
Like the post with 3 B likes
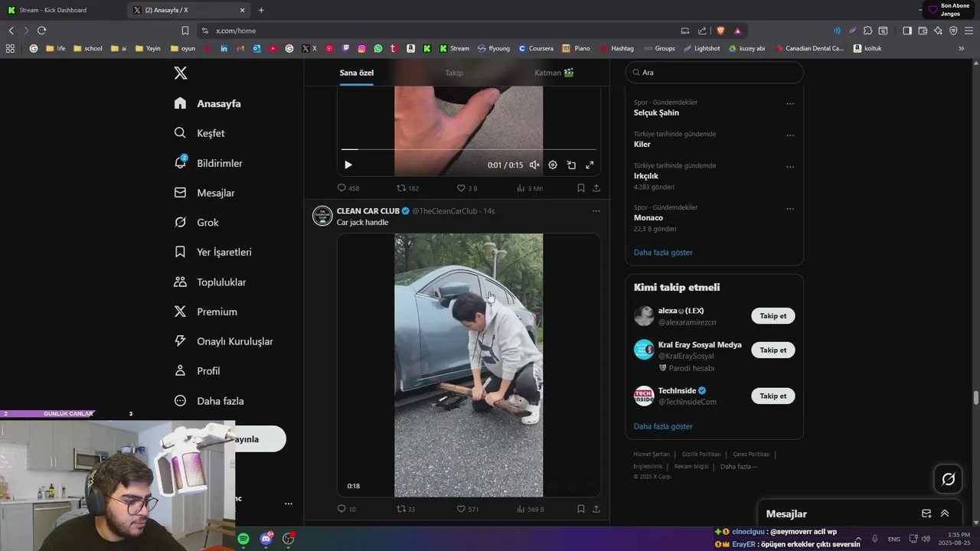pos(467,187)
